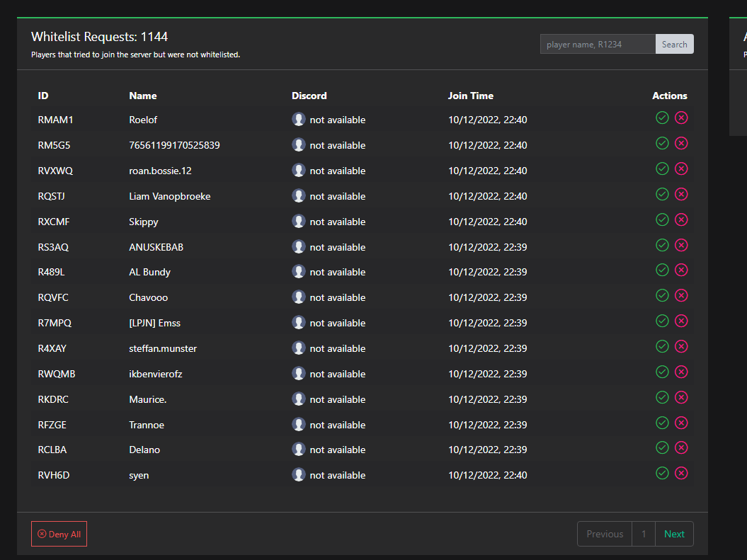Deny whitelist request for Skippy

tap(681, 219)
